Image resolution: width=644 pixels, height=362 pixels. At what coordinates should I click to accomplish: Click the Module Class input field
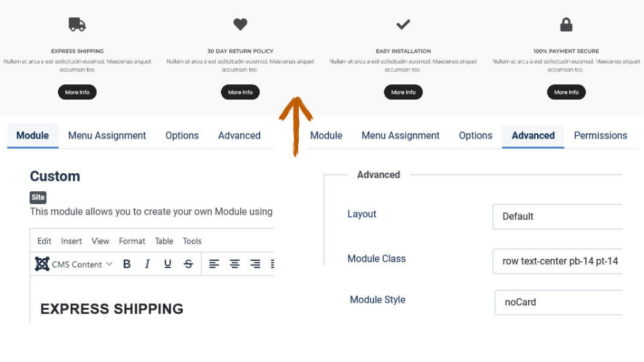558,261
